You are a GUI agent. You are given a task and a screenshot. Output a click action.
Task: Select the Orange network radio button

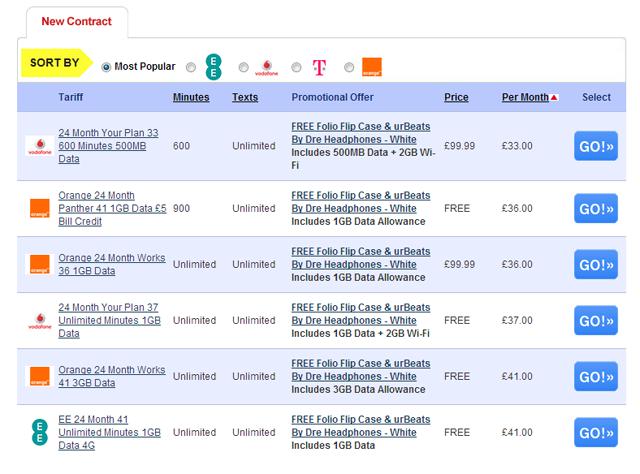(x=349, y=67)
